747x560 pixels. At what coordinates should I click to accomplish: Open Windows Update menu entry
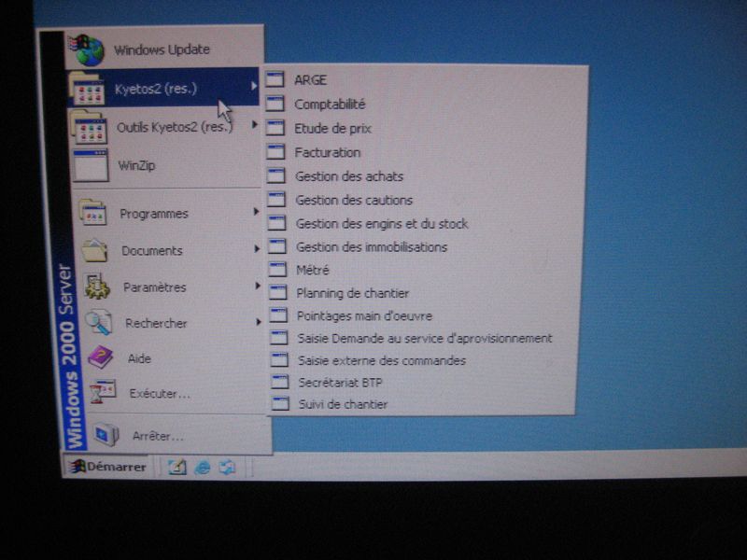pyautogui.click(x=164, y=49)
